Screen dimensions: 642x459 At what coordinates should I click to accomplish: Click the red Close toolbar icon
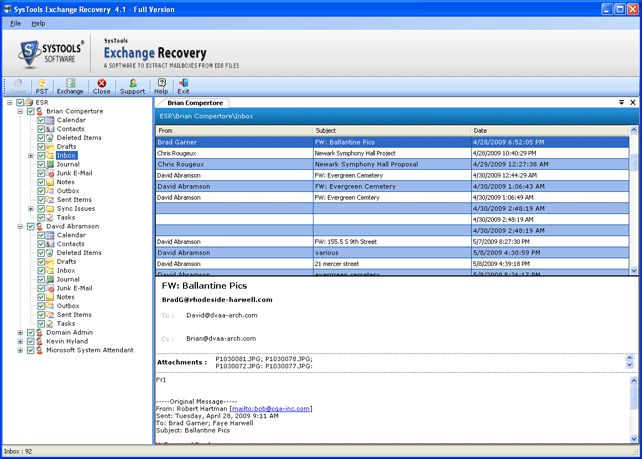click(101, 86)
